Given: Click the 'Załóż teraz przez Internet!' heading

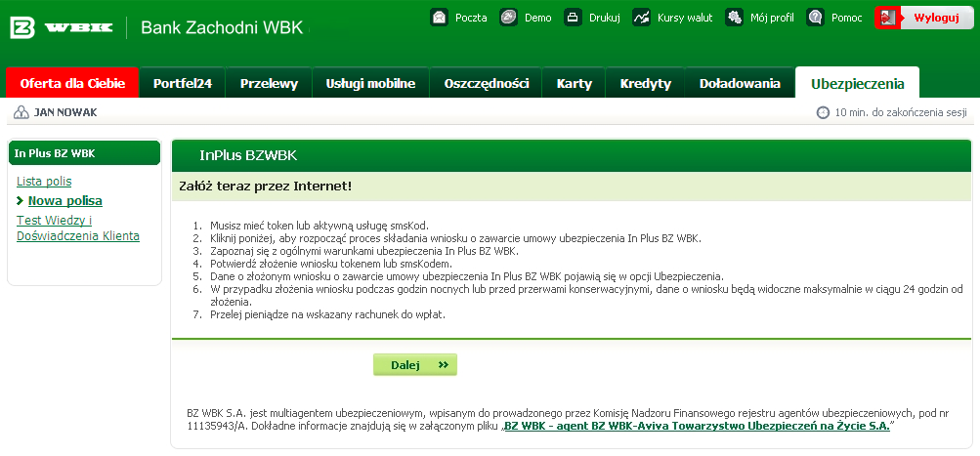Looking at the screenshot, I should pos(266,187).
